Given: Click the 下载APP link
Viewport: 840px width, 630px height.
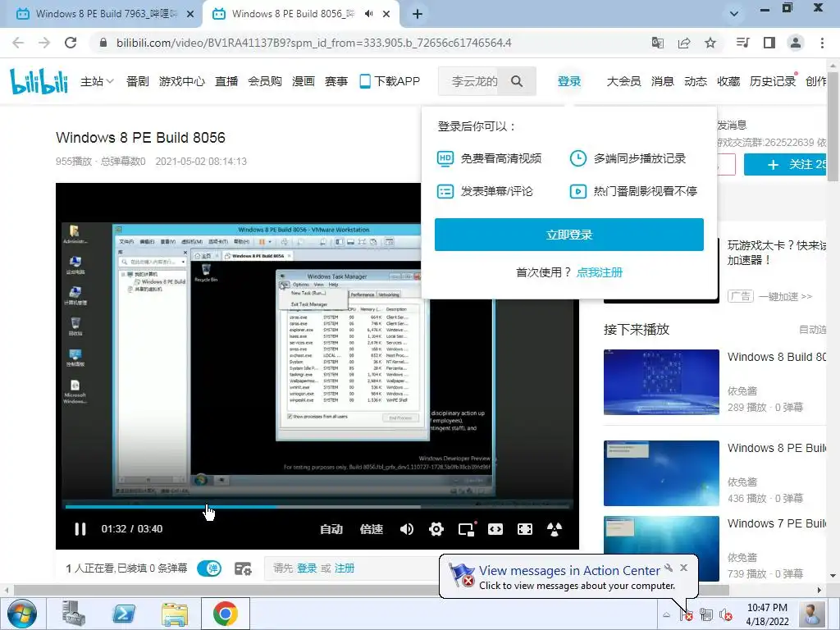Looking at the screenshot, I should 390,81.
